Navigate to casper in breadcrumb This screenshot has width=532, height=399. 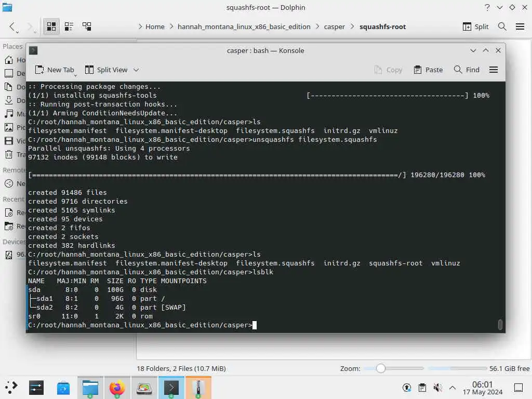click(x=334, y=27)
